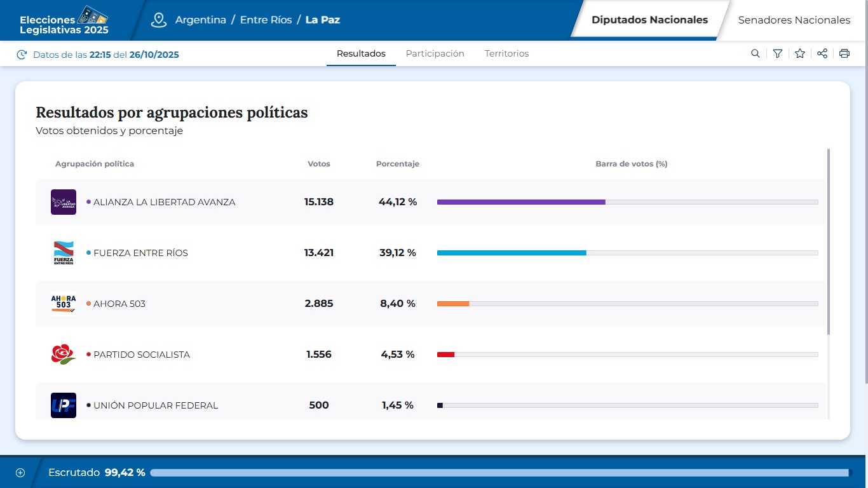Click the Partido Socialista rose logo

[x=64, y=354]
